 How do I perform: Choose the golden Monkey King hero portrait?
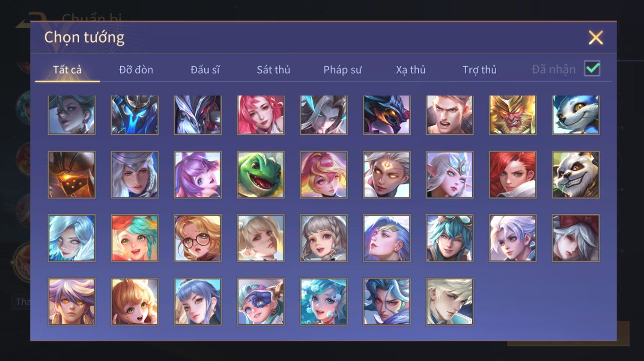tap(513, 115)
